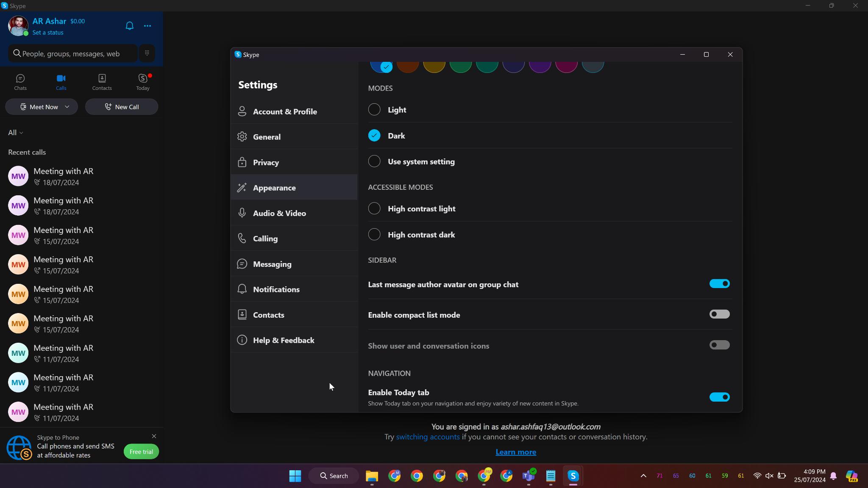Switch to the Today tab

tap(143, 82)
